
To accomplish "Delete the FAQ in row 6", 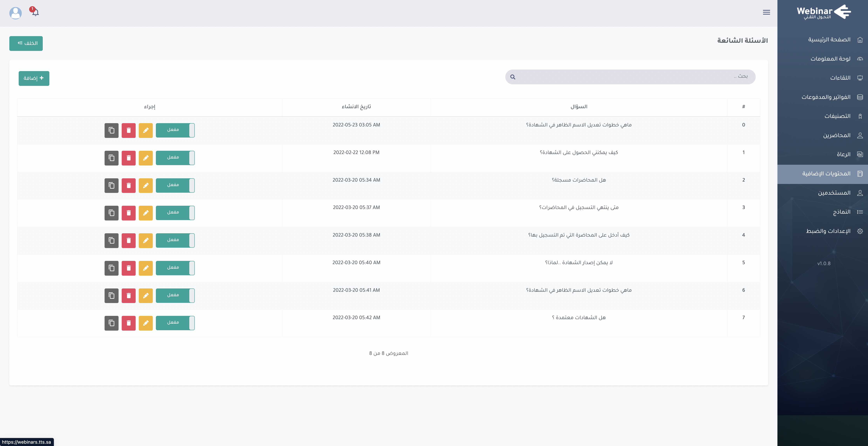I will [x=129, y=296].
